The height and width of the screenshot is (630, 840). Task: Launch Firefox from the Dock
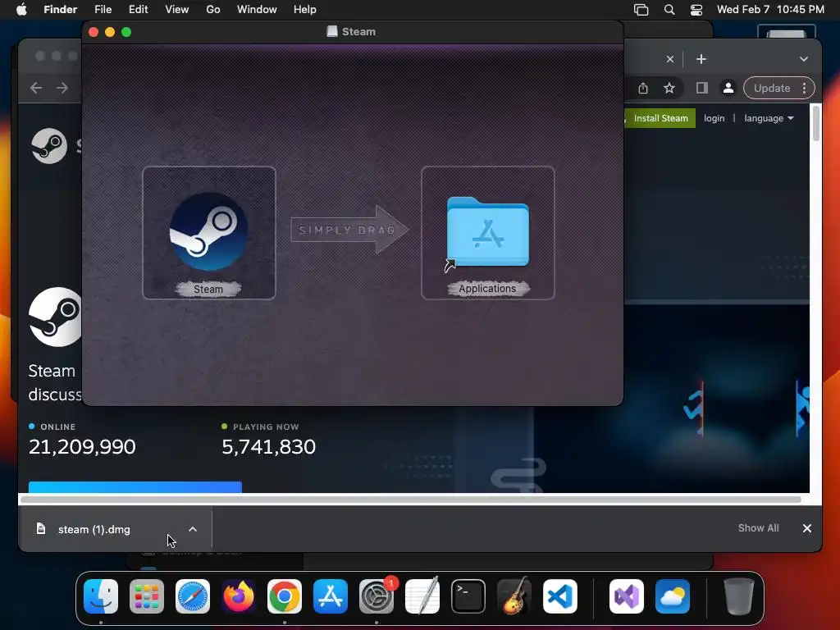239,596
